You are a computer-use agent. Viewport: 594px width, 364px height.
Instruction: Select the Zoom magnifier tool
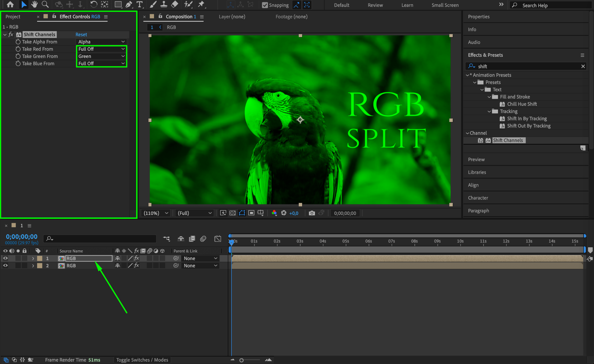click(45, 4)
